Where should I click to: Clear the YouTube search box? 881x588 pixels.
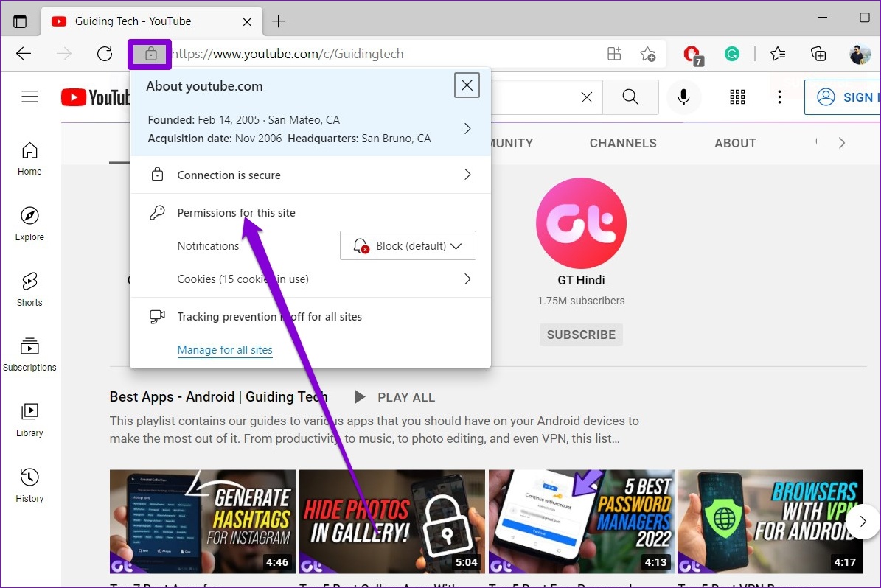tap(587, 97)
